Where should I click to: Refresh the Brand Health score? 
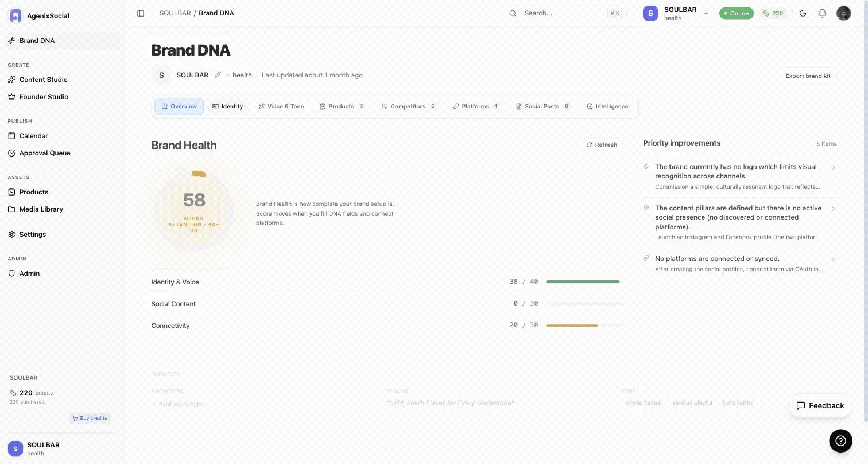[x=602, y=145]
